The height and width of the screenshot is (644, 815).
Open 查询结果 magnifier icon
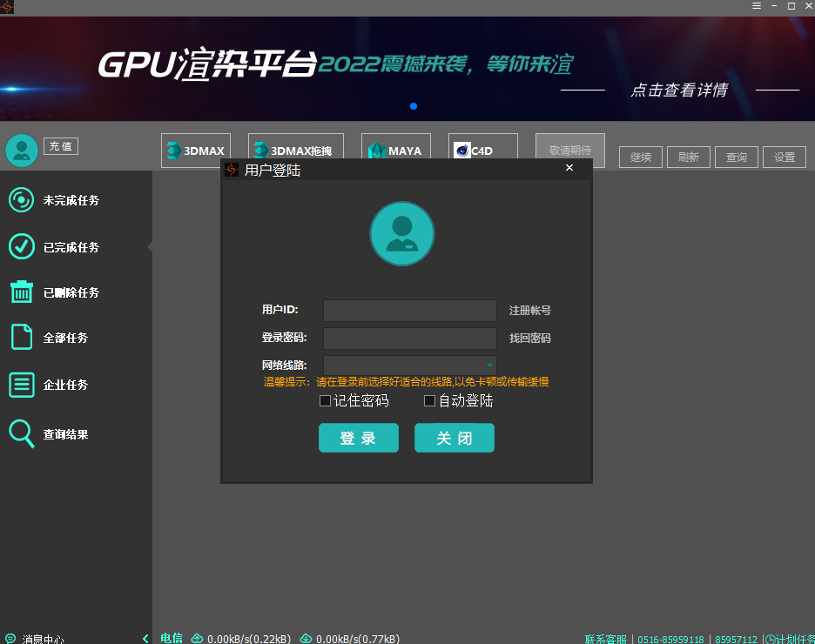coord(21,433)
